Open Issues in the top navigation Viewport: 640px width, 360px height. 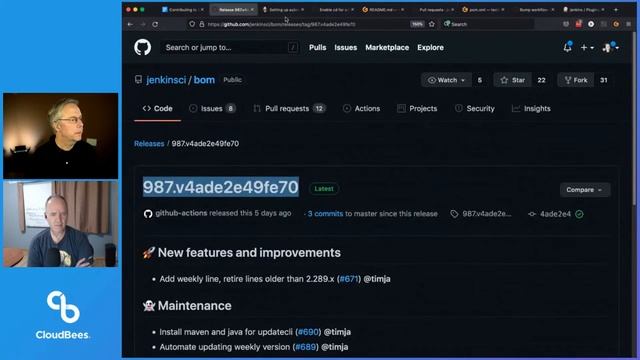(x=345, y=47)
